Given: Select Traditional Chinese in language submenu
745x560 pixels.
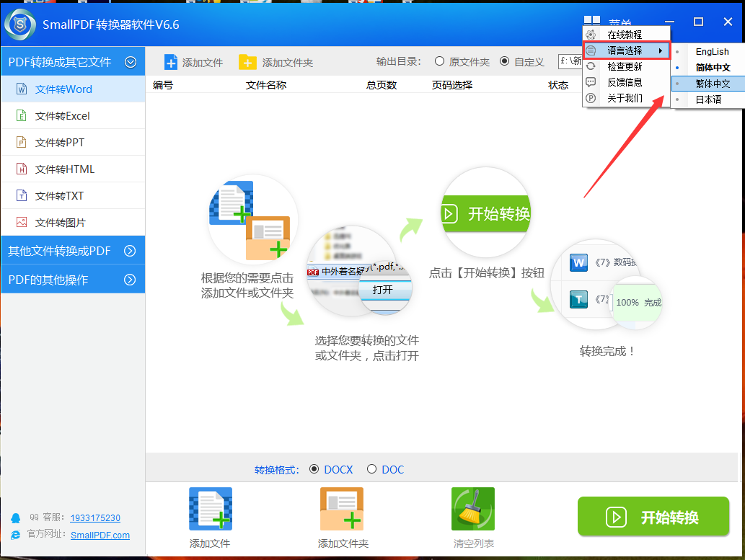Looking at the screenshot, I should tap(712, 84).
